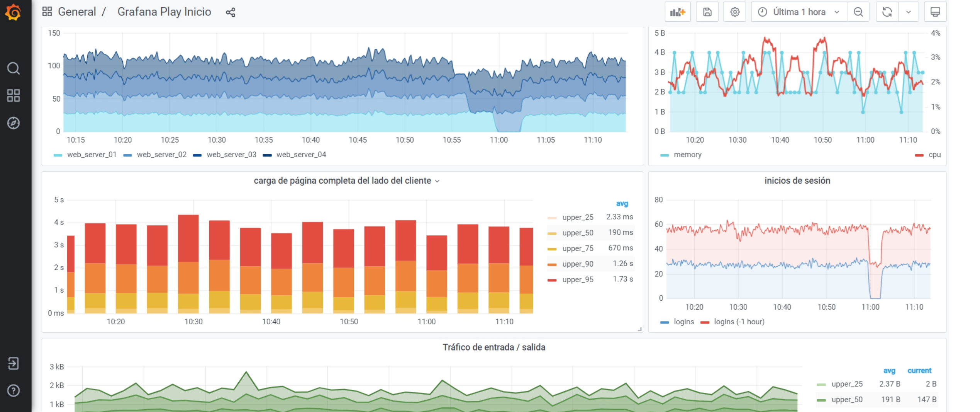The image size is (980, 412).
Task: Refresh the dashboard
Action: [887, 12]
